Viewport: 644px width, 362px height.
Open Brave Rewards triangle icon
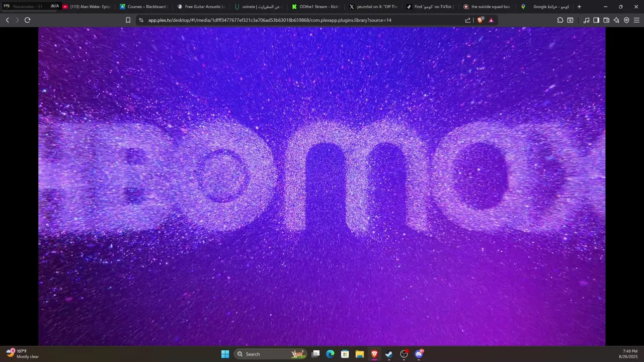(491, 20)
